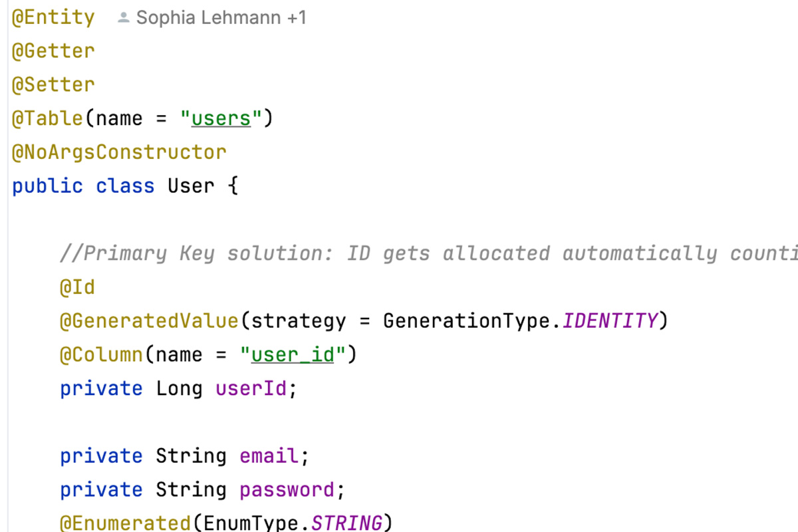The image size is (798, 532).
Task: Click the email field name
Action: click(x=269, y=456)
